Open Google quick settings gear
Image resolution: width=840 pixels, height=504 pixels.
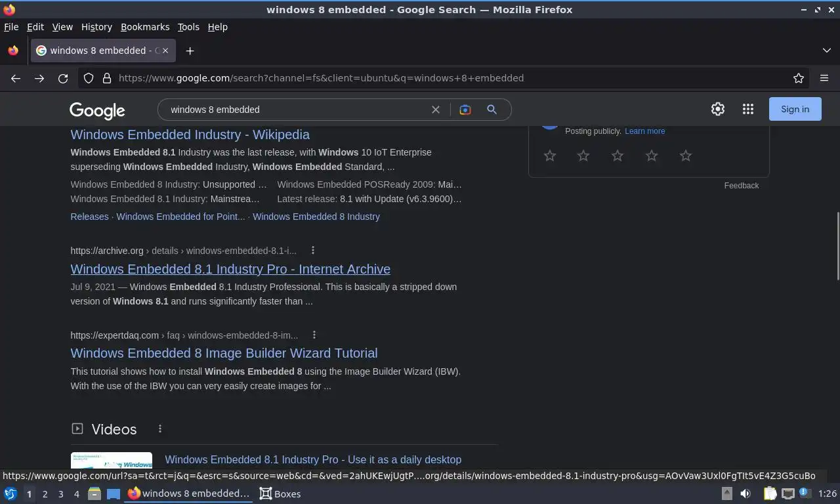point(718,110)
